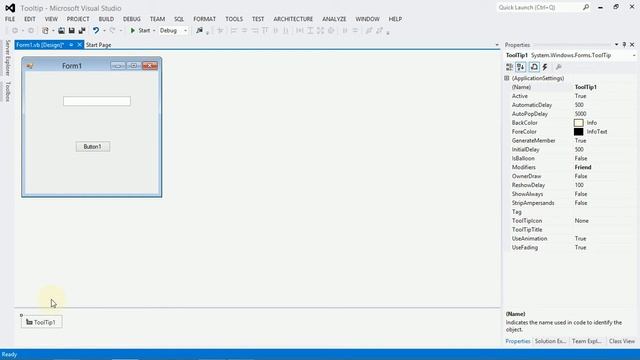This screenshot has width=640, height=360.
Task: Open the New Project dropdown arrow
Action: pyautogui.click(x=53, y=31)
